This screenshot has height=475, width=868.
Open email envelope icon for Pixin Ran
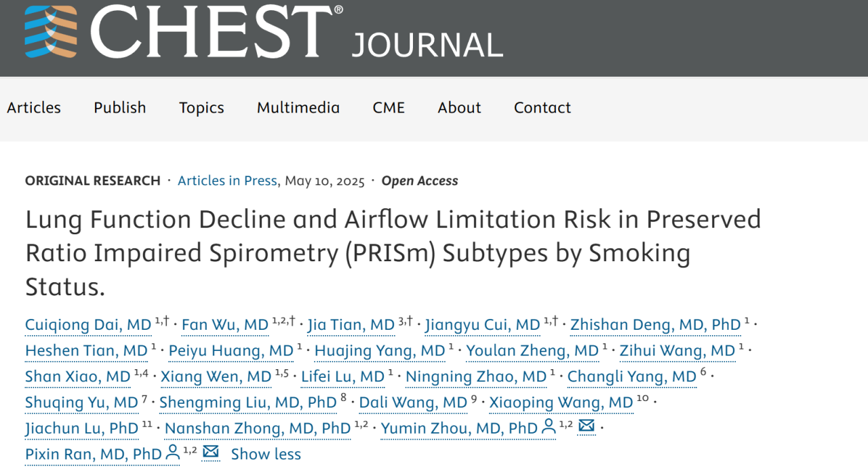pos(211,452)
